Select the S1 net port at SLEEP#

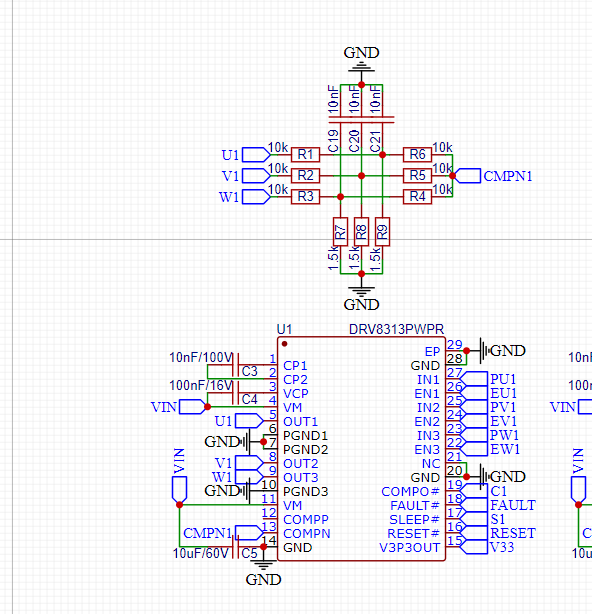point(474,519)
